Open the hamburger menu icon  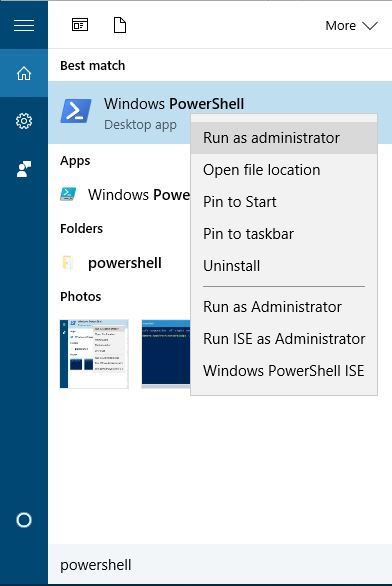[24, 25]
